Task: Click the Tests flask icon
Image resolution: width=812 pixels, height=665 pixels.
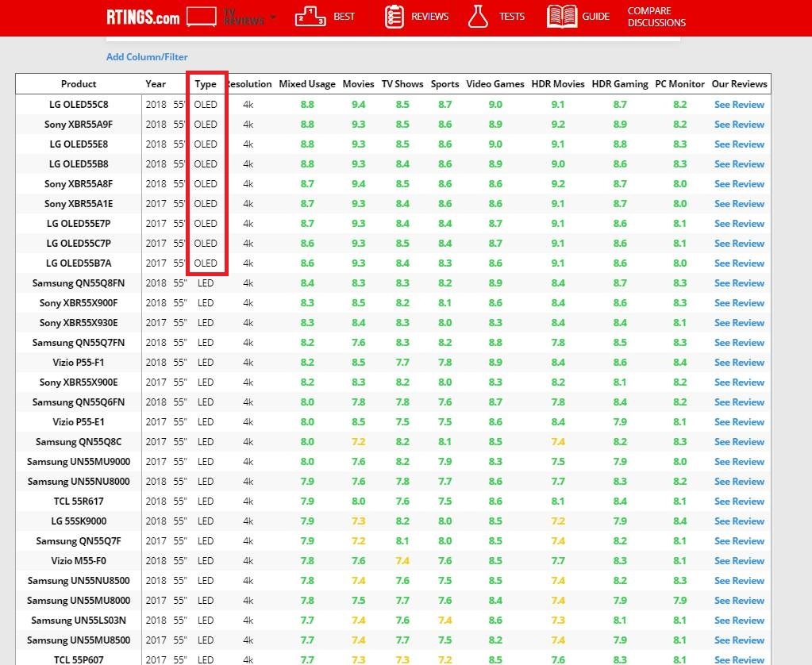Action: [478, 17]
